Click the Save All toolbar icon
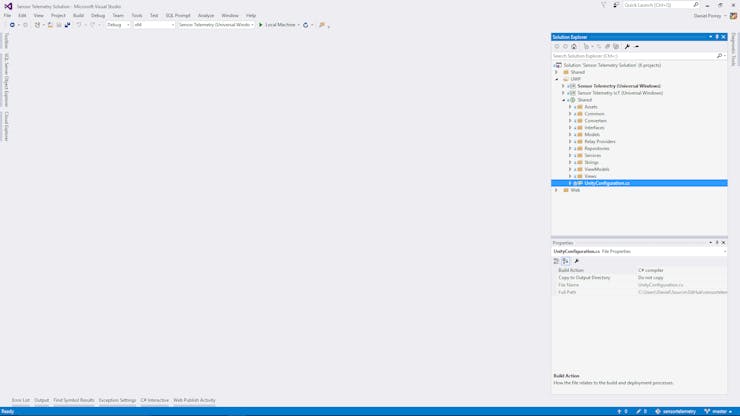This screenshot has height=416, width=740. point(67,25)
